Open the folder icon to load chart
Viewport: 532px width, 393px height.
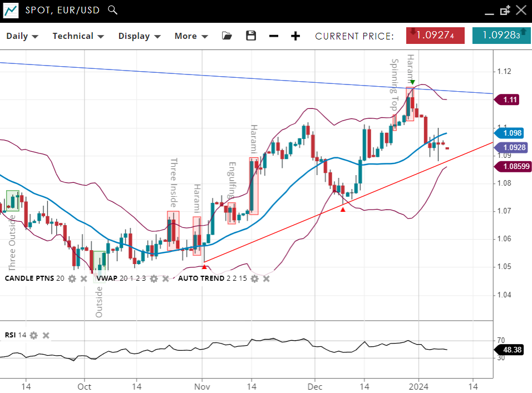pyautogui.click(x=226, y=36)
